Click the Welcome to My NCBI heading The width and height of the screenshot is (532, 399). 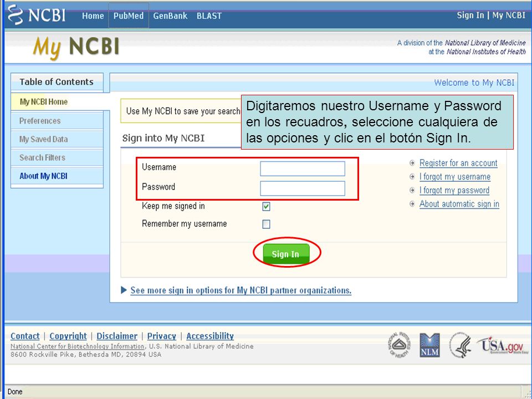(x=474, y=83)
